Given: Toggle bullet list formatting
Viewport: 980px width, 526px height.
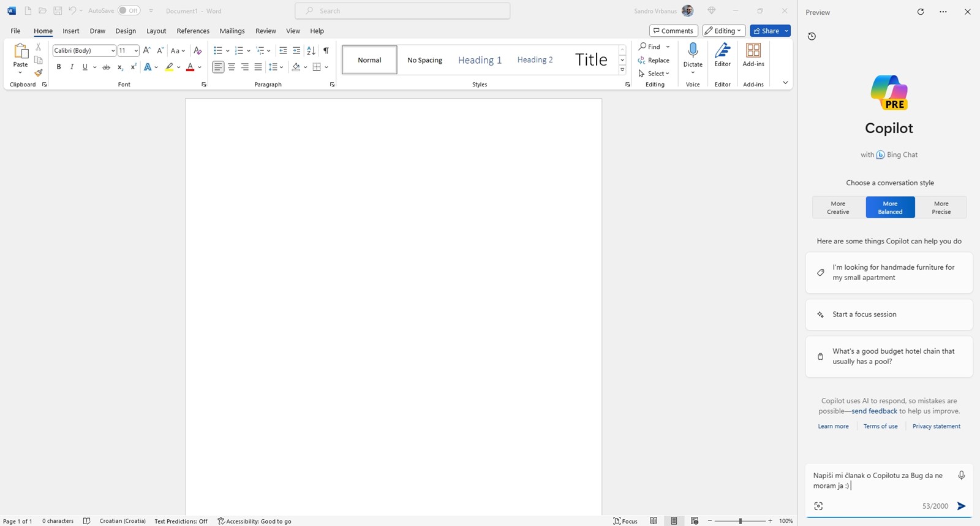Looking at the screenshot, I should point(217,51).
